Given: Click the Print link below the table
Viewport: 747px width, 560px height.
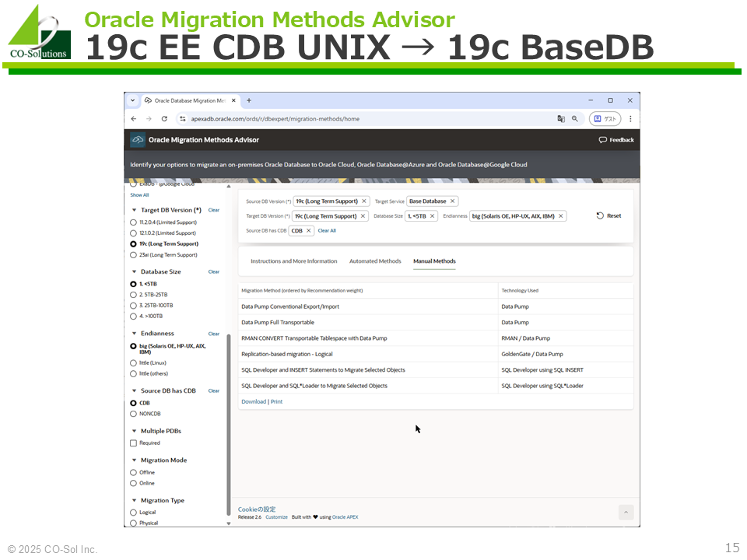Looking at the screenshot, I should [277, 402].
